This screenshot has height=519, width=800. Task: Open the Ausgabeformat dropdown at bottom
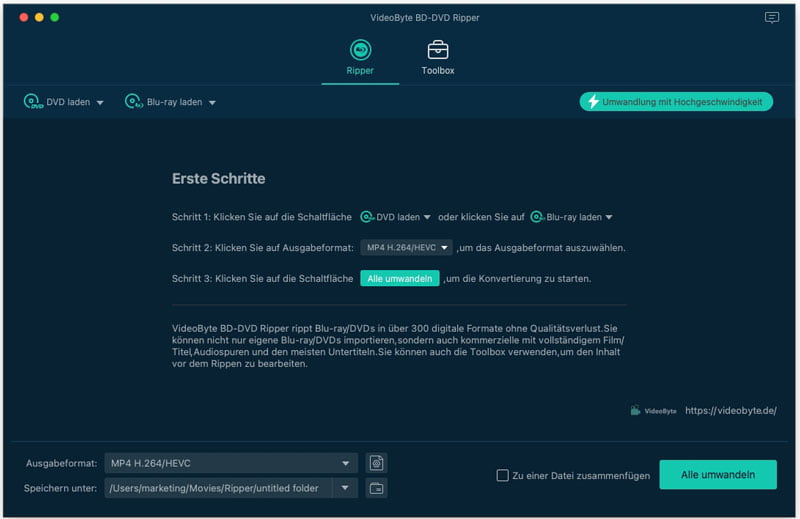(x=231, y=463)
